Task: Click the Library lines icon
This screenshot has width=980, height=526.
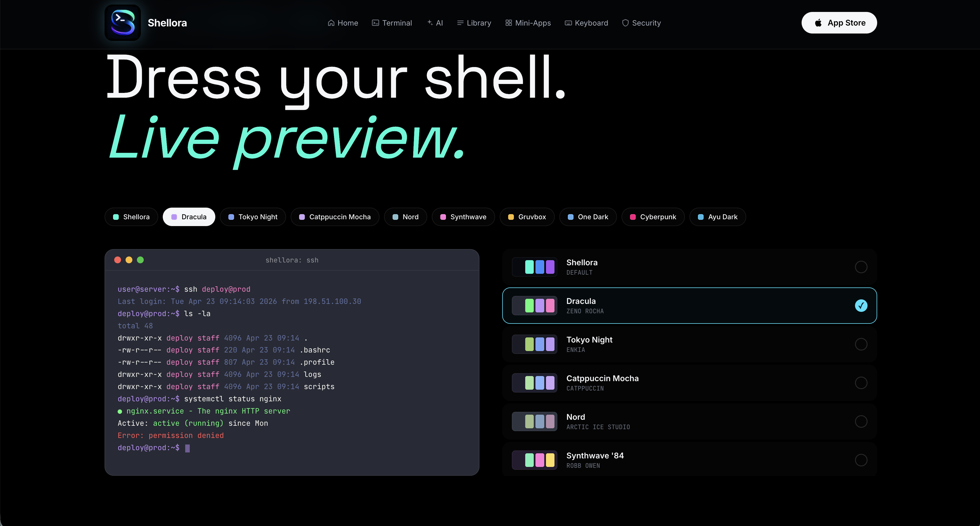Action: tap(460, 23)
